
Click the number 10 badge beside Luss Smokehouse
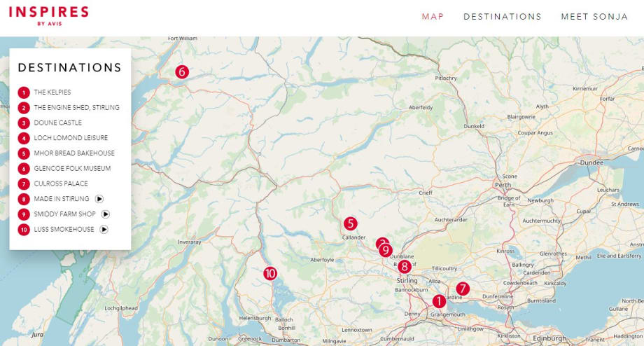(24, 229)
